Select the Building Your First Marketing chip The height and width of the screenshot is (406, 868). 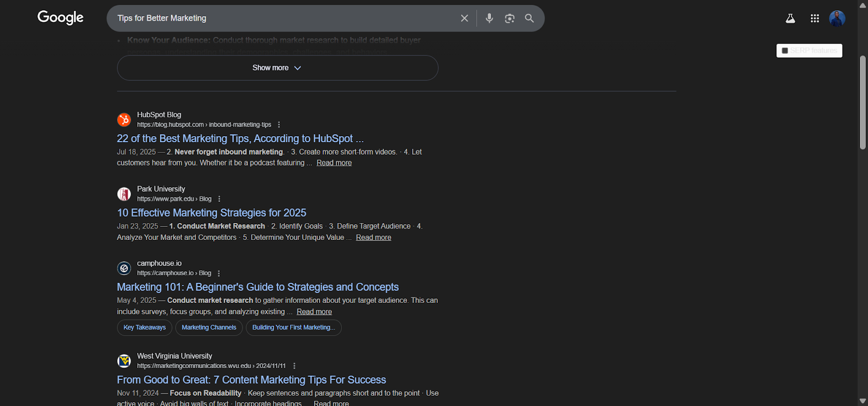coord(293,328)
